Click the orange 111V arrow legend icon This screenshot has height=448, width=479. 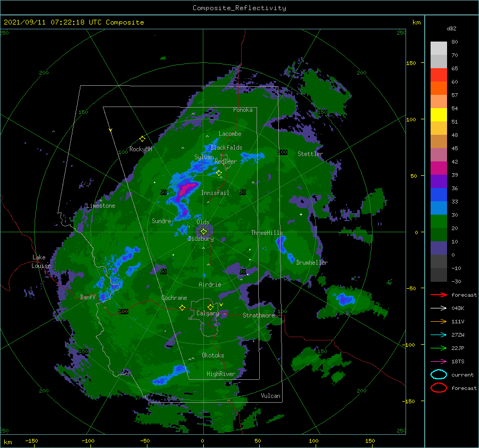(439, 321)
